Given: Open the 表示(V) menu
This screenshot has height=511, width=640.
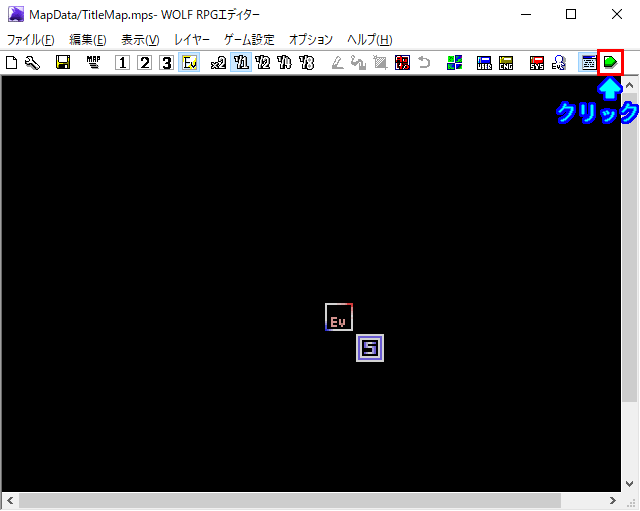Looking at the screenshot, I should point(140,40).
